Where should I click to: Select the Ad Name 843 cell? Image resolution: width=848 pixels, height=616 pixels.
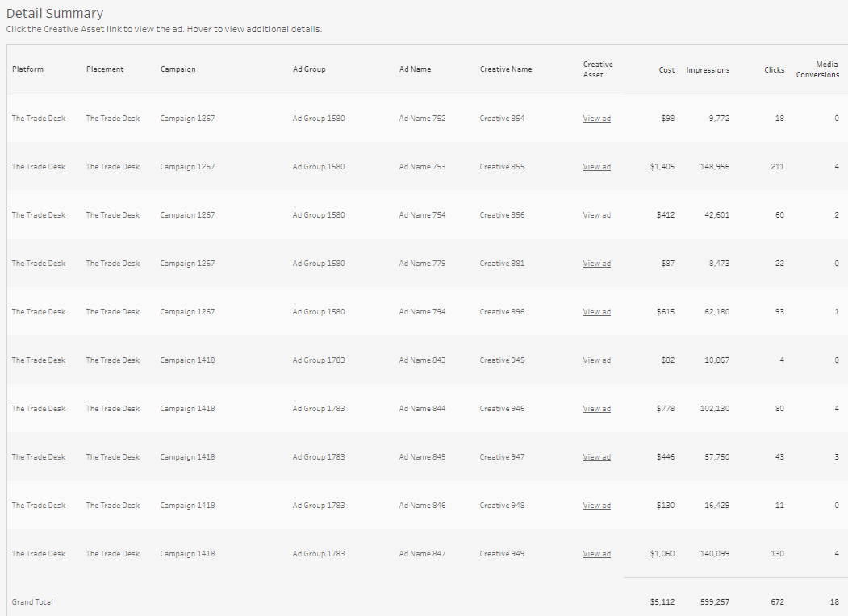coord(422,360)
